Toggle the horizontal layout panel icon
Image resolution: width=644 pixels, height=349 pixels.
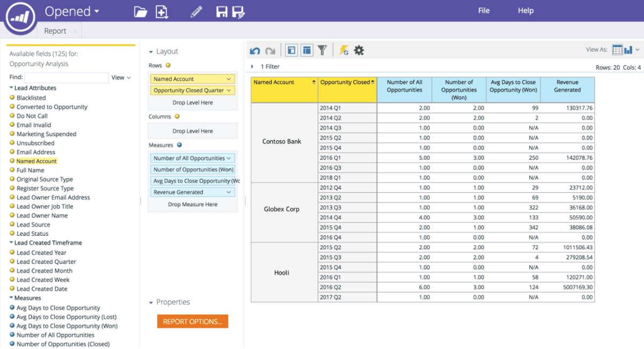pyautogui.click(x=307, y=49)
